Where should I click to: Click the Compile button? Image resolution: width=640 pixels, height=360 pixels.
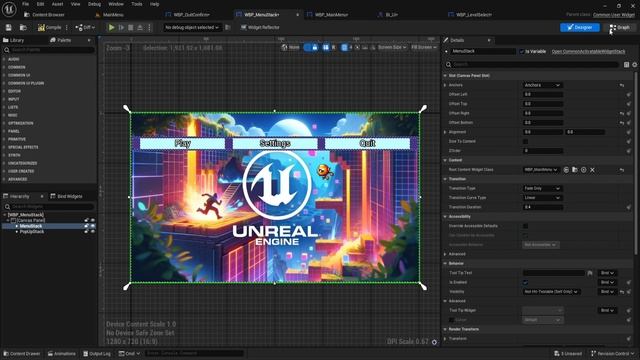click(49, 27)
